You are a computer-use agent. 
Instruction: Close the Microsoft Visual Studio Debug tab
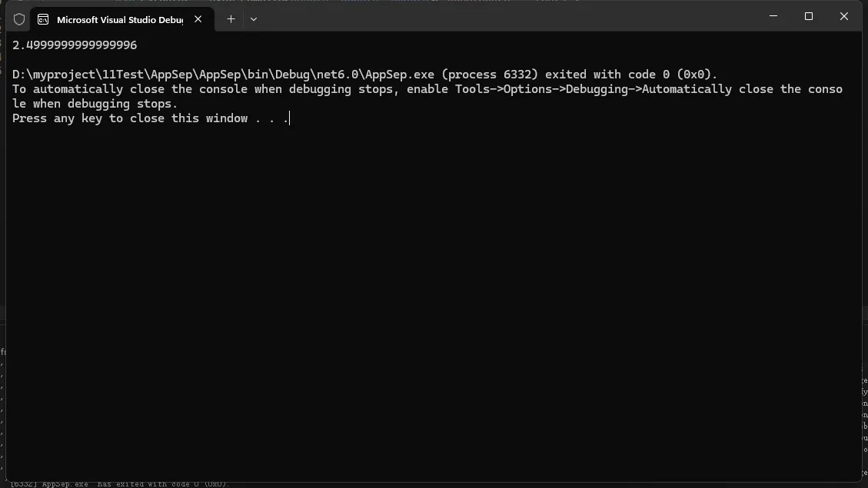click(198, 19)
